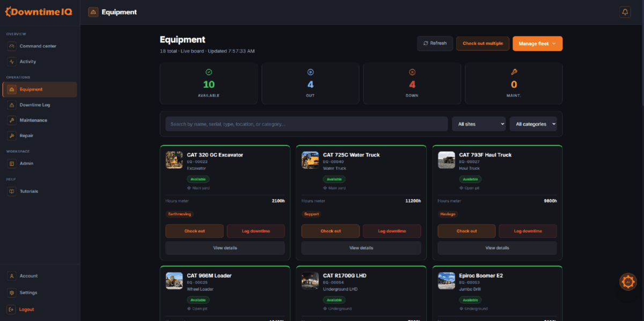Expand the Manage fleet menu
Image resolution: width=644 pixels, height=321 pixels.
point(537,43)
